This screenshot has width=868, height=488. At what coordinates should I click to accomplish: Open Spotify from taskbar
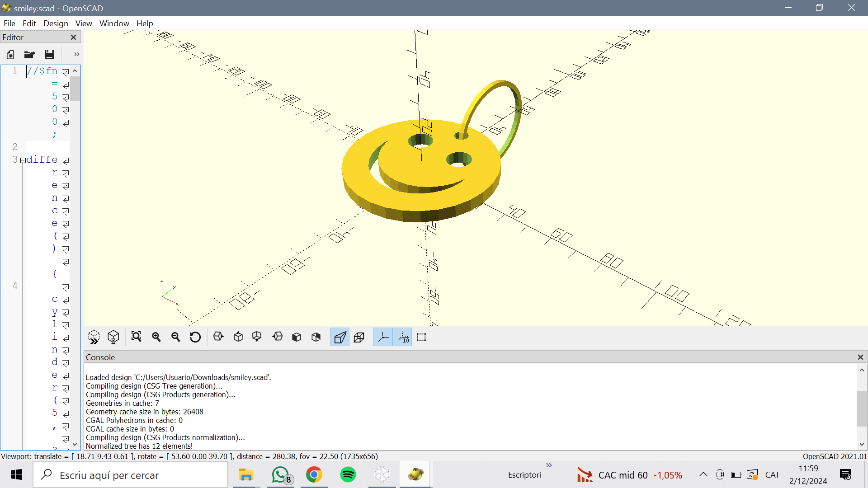coord(348,475)
